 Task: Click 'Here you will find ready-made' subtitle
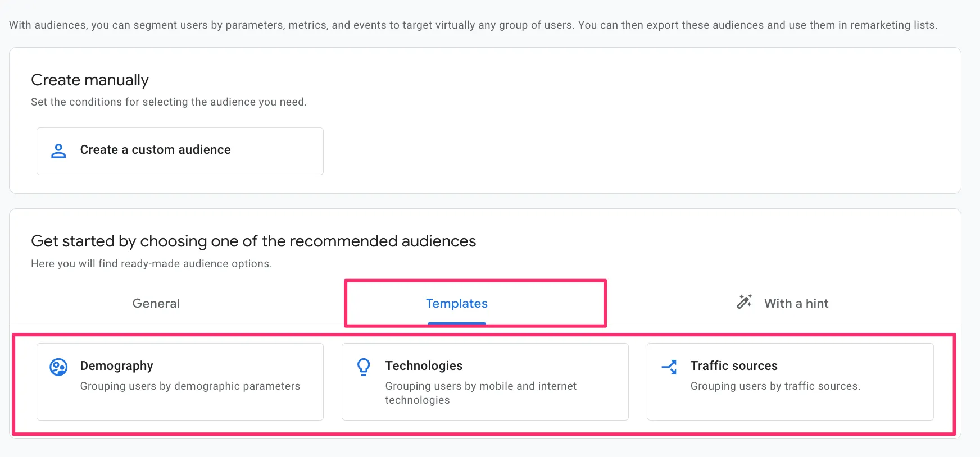click(x=151, y=263)
